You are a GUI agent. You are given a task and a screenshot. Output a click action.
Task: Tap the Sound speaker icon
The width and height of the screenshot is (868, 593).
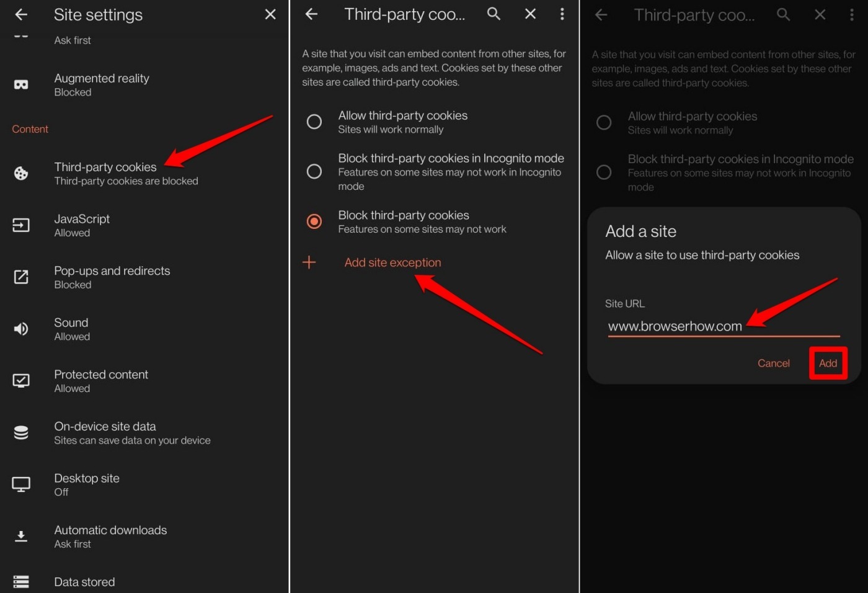[x=21, y=329]
